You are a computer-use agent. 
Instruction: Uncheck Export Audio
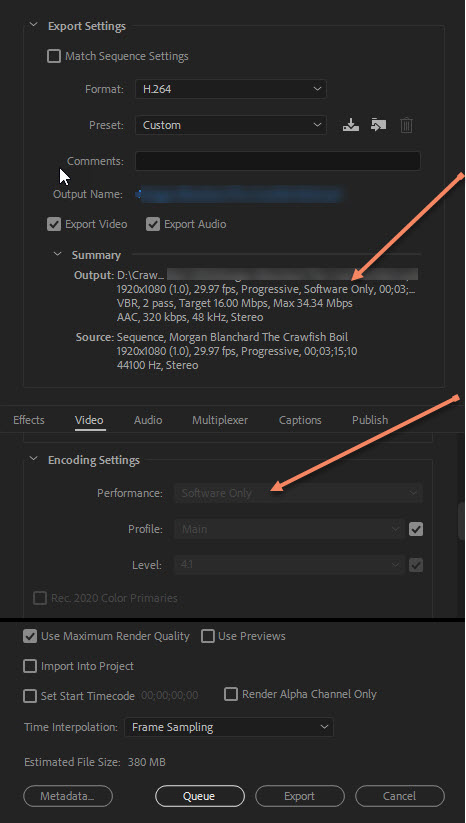tap(153, 224)
